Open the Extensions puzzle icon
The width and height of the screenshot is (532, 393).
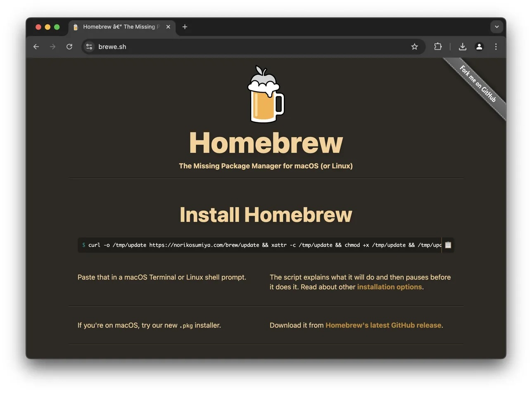click(x=438, y=47)
